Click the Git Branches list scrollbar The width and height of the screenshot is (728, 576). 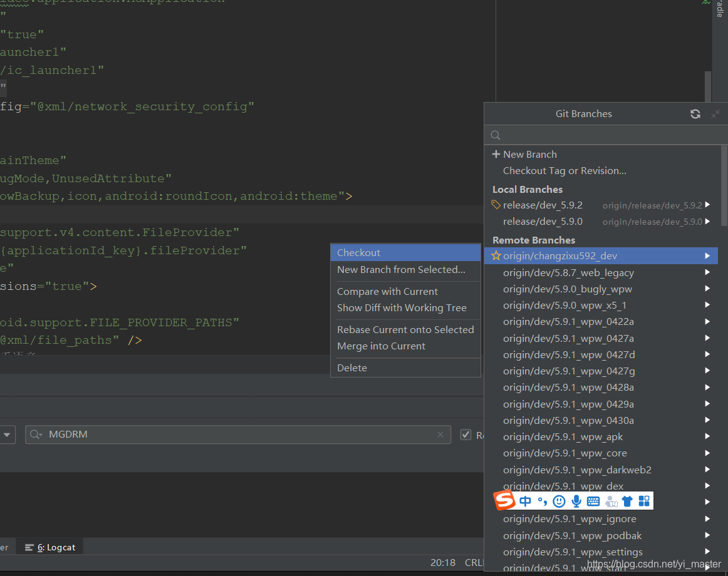724,185
